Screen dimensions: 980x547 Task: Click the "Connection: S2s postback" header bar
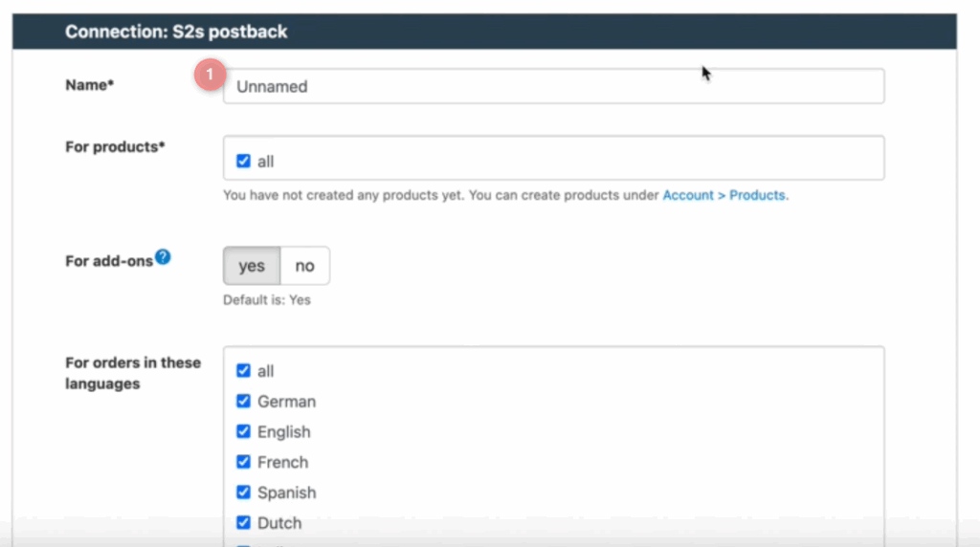(x=176, y=32)
